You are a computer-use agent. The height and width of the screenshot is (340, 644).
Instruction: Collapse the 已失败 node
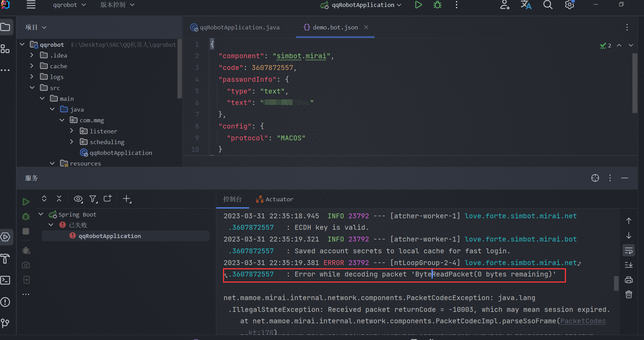click(51, 225)
